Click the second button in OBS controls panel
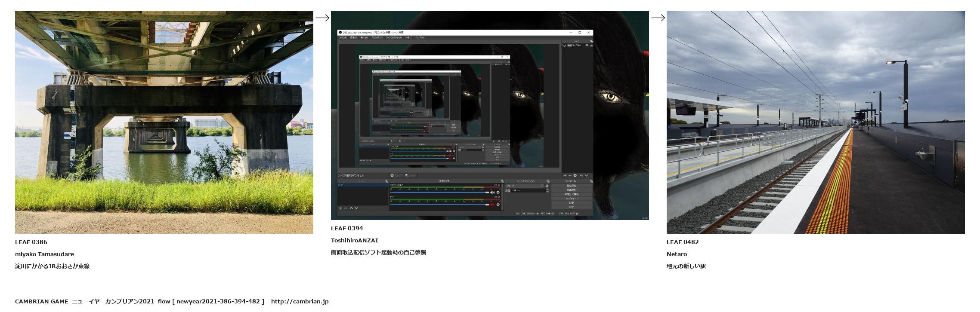This screenshot has width=980, height=312. point(572,190)
